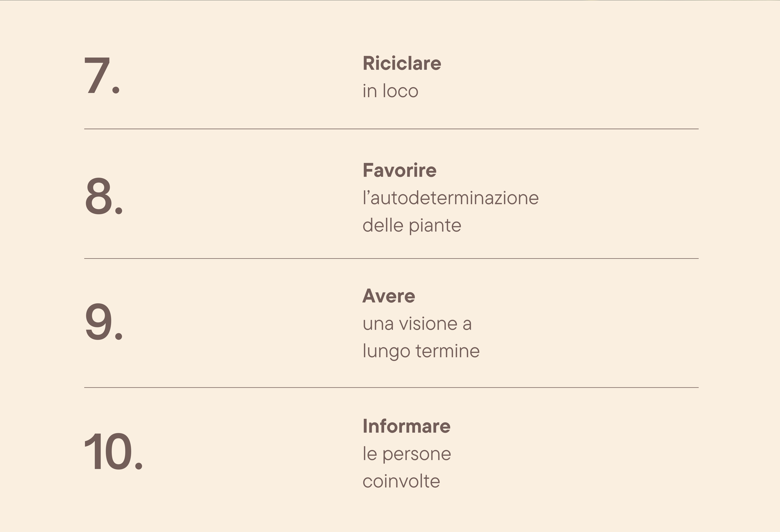Click the word 'coinvolte'
The image size is (780, 532).
401,481
